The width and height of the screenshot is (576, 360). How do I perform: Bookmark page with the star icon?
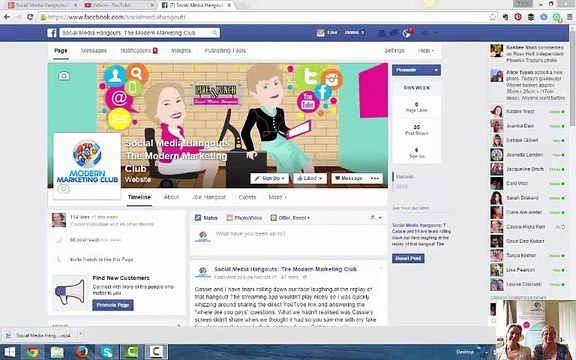[x=492, y=17]
